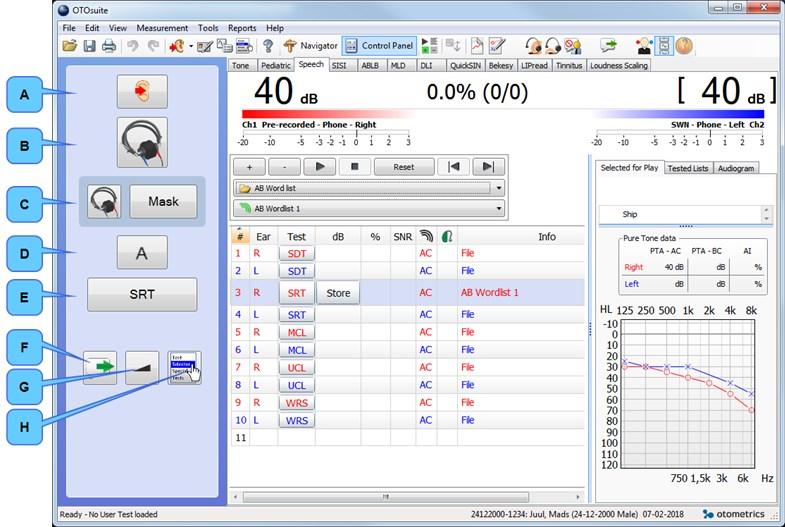Click the stepper arrows beside the word Ship
The width and height of the screenshot is (785, 527).
(x=766, y=215)
